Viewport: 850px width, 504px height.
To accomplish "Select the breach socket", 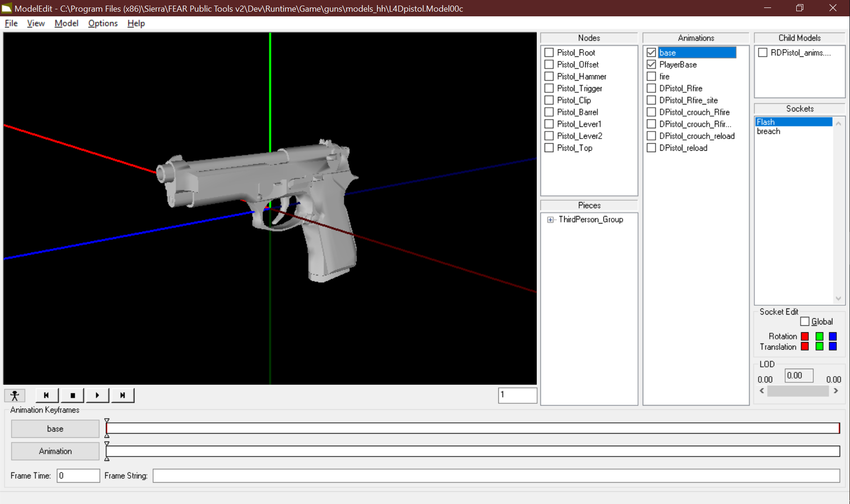I will 768,132.
